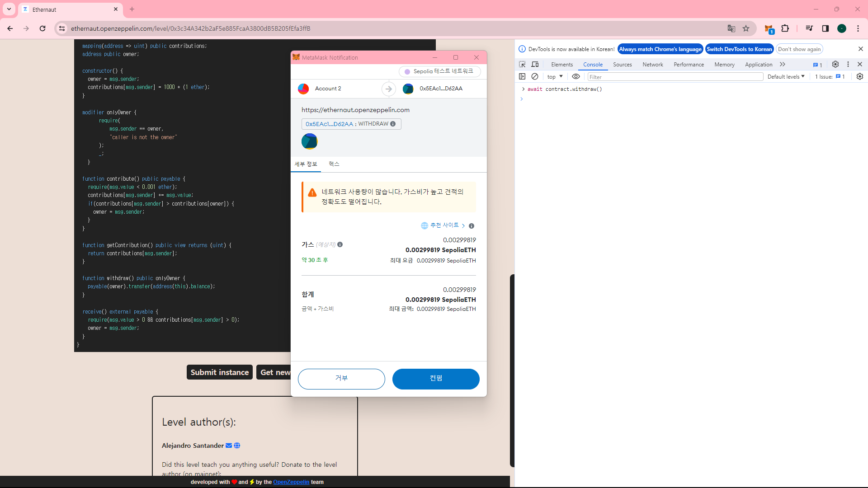The height and width of the screenshot is (488, 868).
Task: Click Always match Chrome's language
Action: point(660,49)
